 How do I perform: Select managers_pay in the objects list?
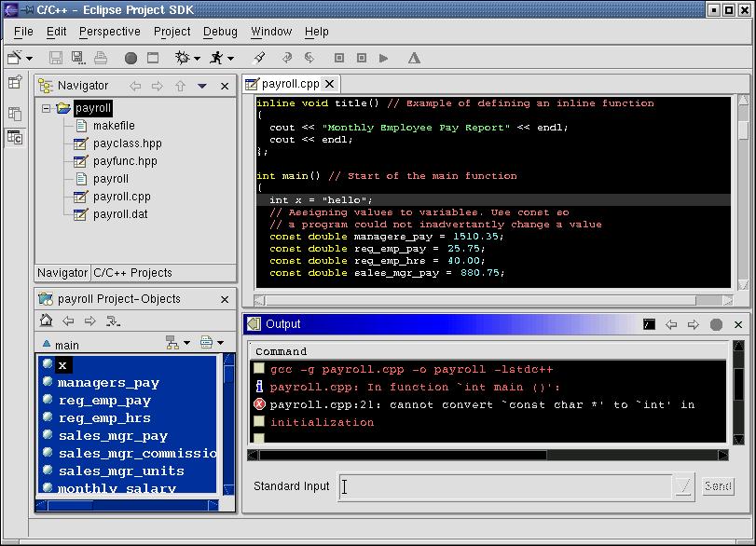108,383
